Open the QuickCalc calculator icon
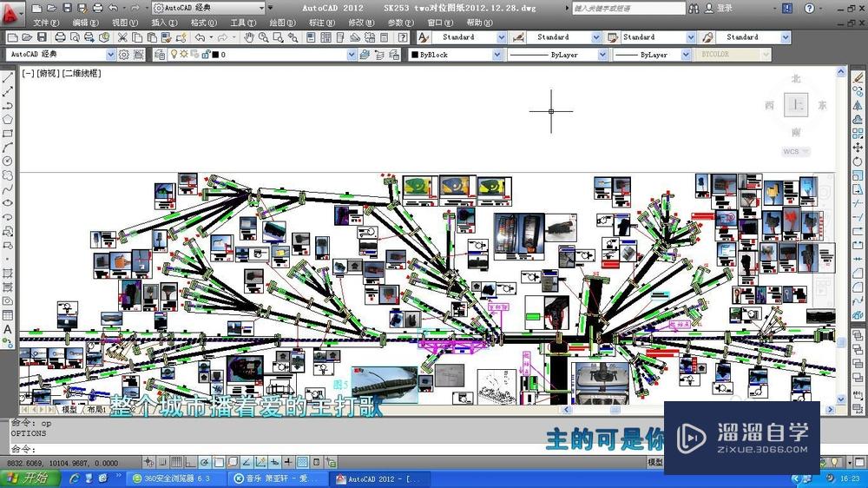The image size is (868, 488). (385, 37)
